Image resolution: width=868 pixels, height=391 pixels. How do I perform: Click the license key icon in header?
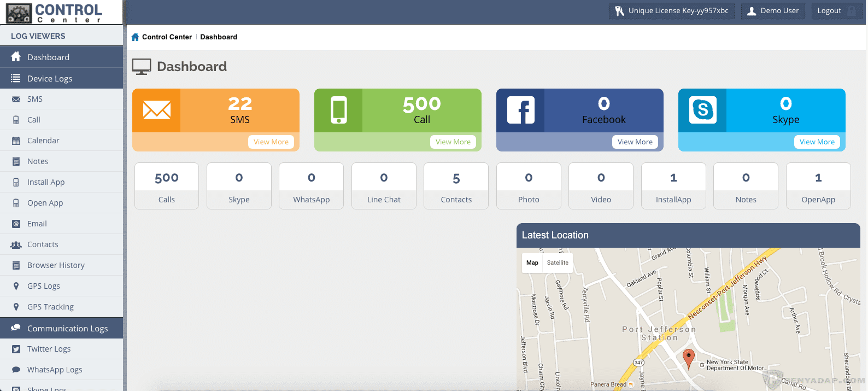619,11
